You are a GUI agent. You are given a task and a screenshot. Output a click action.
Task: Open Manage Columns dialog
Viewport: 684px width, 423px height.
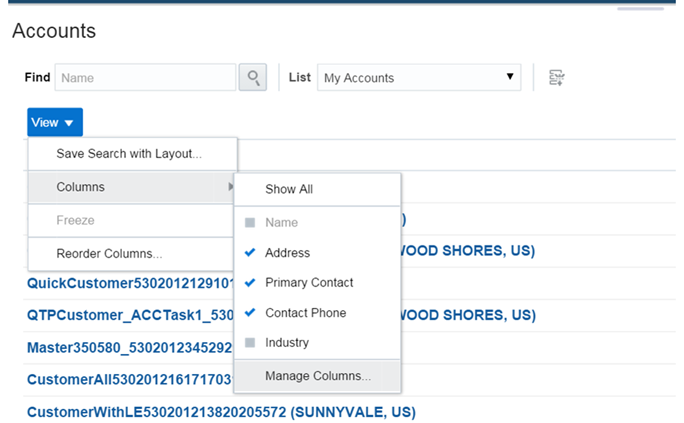(317, 376)
